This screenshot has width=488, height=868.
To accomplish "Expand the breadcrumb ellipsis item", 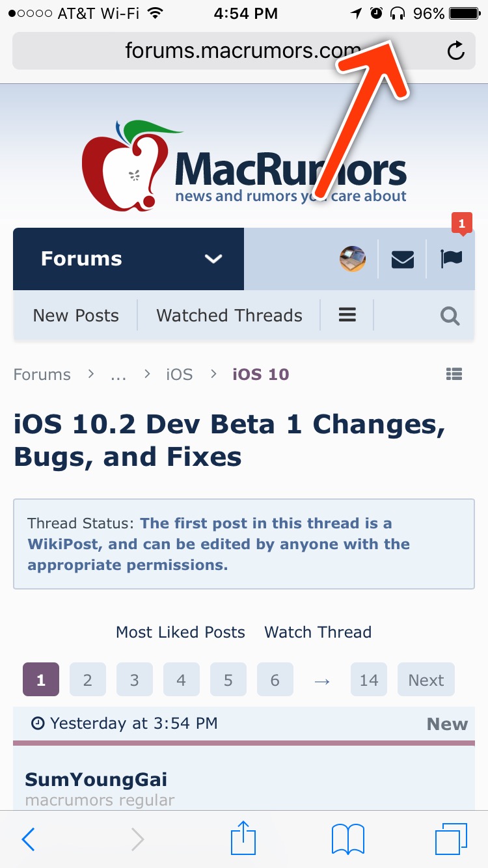I will [118, 375].
